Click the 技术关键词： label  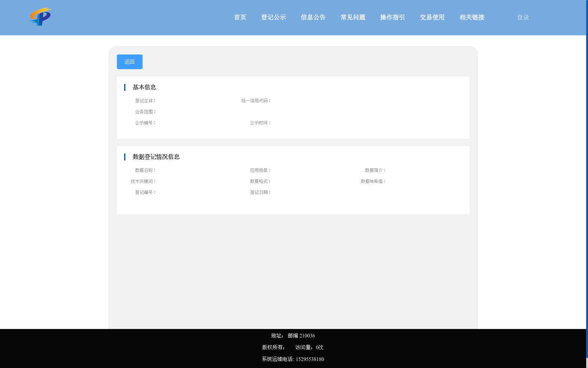click(143, 181)
